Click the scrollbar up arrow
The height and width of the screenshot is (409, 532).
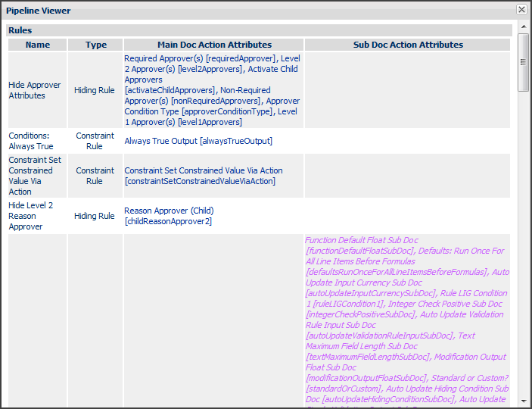tap(524, 27)
